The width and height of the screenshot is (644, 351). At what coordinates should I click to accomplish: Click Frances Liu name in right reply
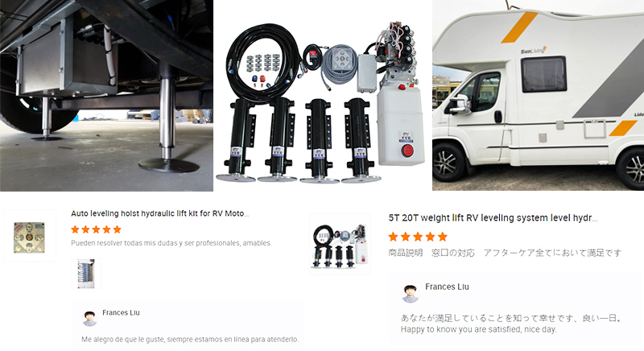[x=447, y=287]
